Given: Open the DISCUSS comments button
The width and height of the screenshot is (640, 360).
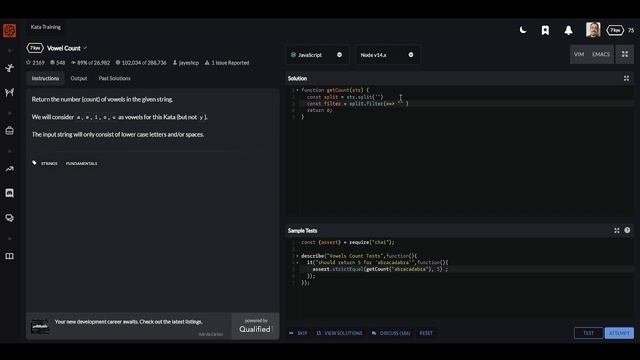Looking at the screenshot, I should pyautogui.click(x=391, y=333).
